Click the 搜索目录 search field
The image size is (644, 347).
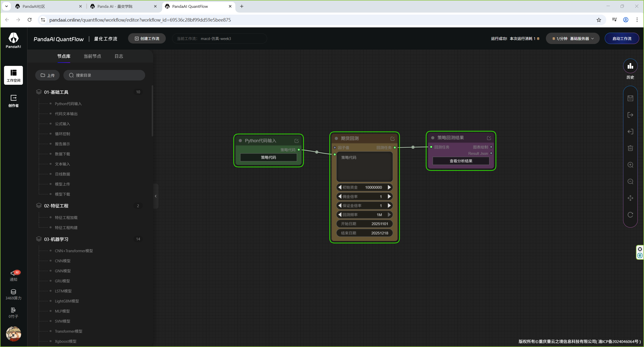(x=104, y=75)
